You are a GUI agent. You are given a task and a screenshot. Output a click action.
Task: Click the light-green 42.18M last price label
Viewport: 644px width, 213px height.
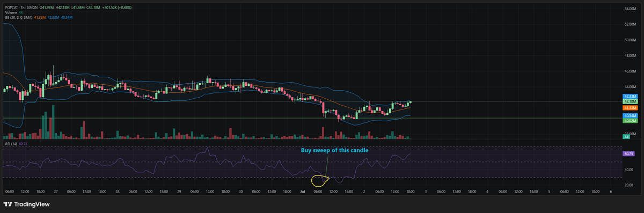630,101
